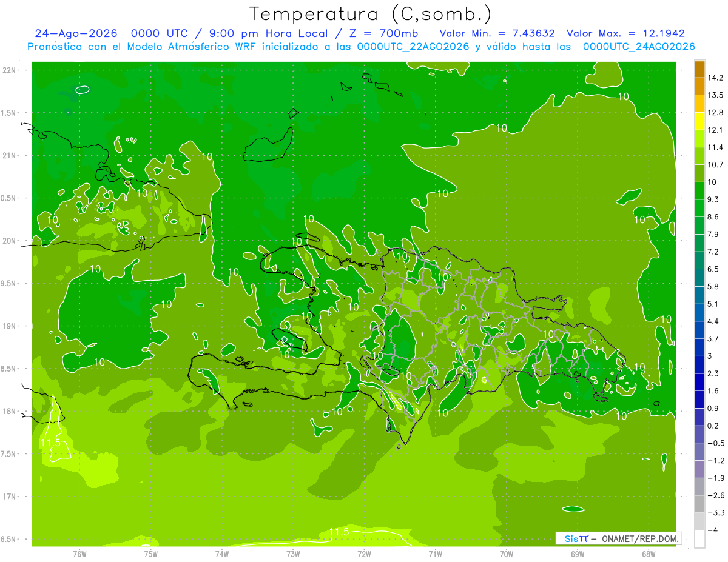Click the 4.4 colorbar value
The height and width of the screenshot is (562, 728).
coord(713,321)
